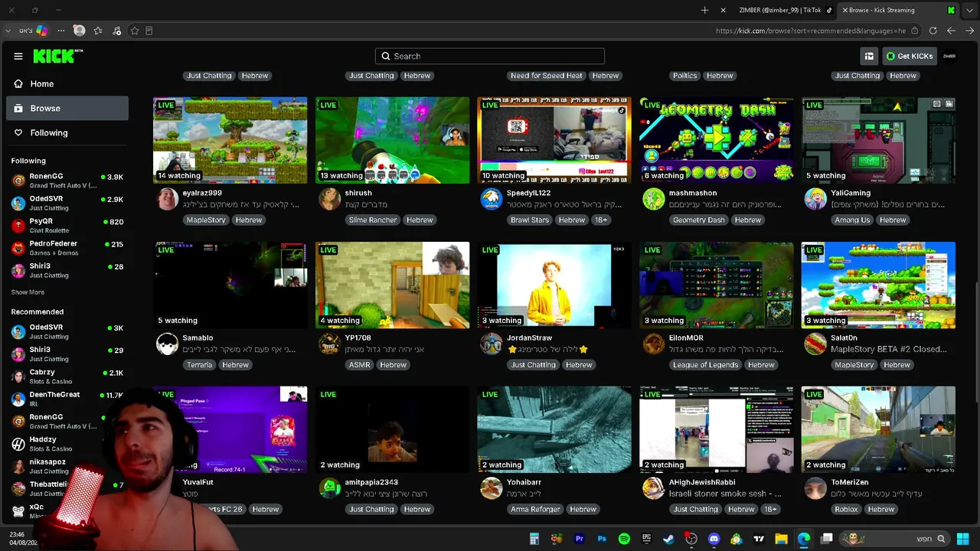Open PedroFederer in the Following list

coord(67,248)
